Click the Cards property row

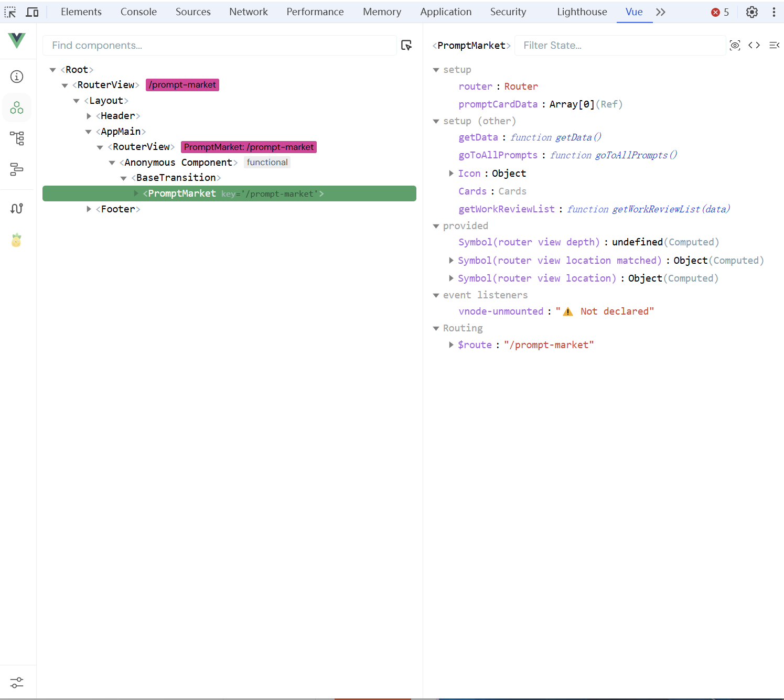tap(492, 191)
